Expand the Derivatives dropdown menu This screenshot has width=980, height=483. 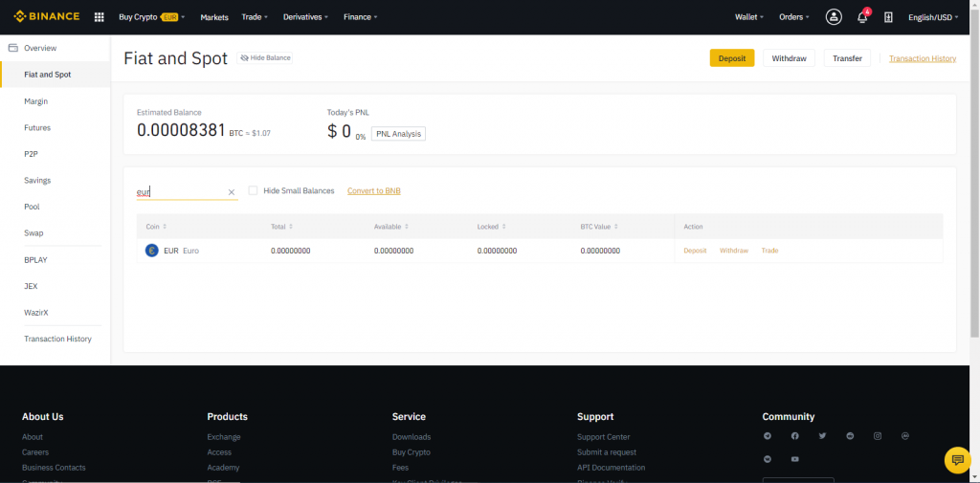click(306, 17)
